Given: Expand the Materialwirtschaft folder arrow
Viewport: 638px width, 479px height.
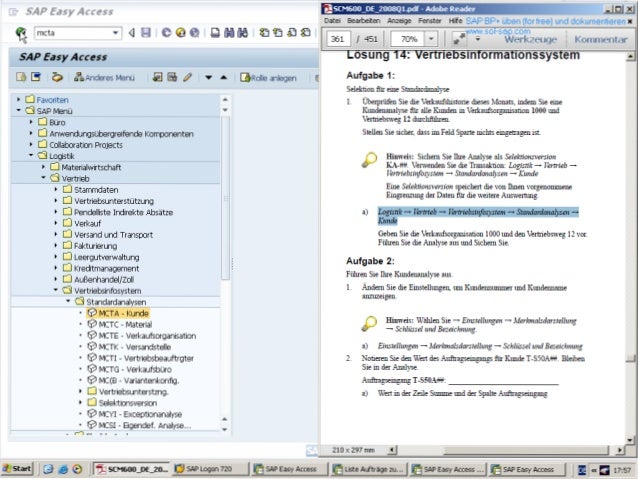Looking at the screenshot, I should pyautogui.click(x=44, y=167).
